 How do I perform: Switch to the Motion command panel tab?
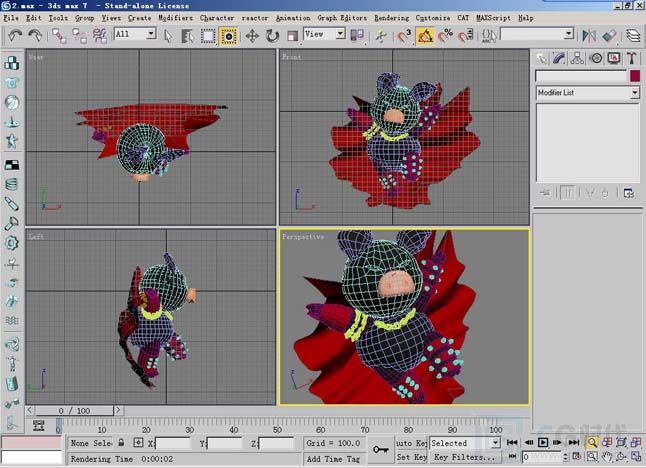pos(595,58)
